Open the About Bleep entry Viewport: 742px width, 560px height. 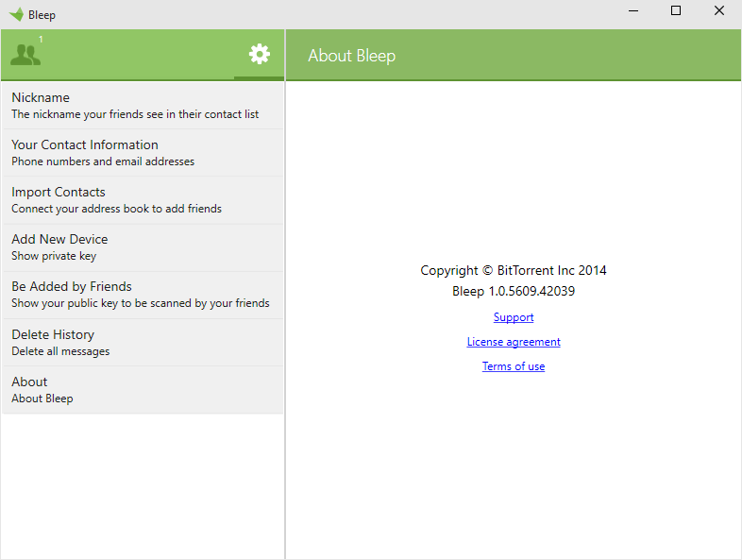(143, 390)
